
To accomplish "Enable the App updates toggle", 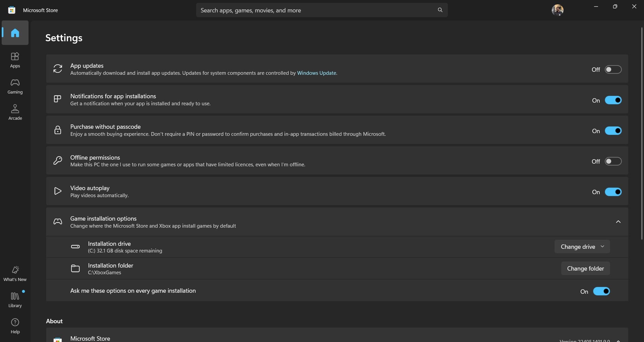I will click(613, 69).
